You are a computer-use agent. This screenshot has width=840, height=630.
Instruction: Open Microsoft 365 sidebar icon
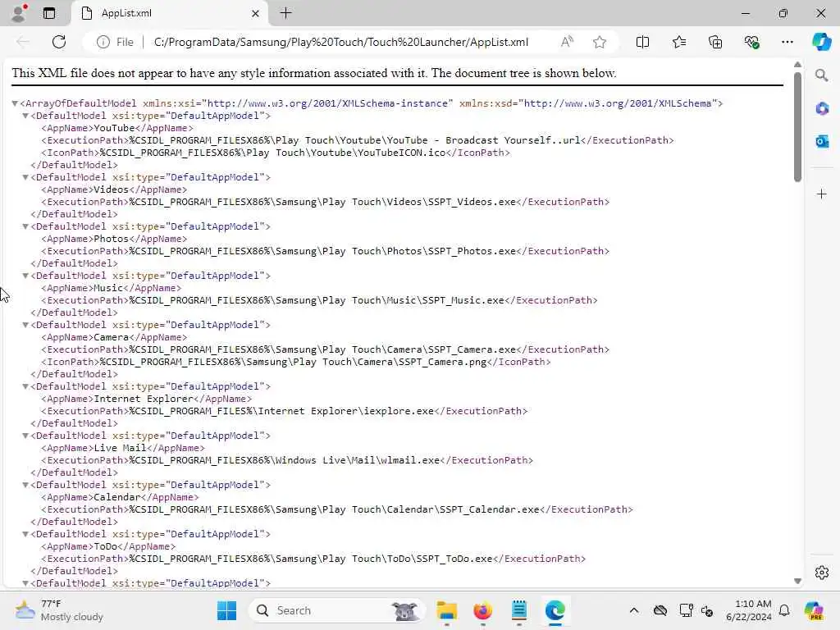tap(822, 109)
